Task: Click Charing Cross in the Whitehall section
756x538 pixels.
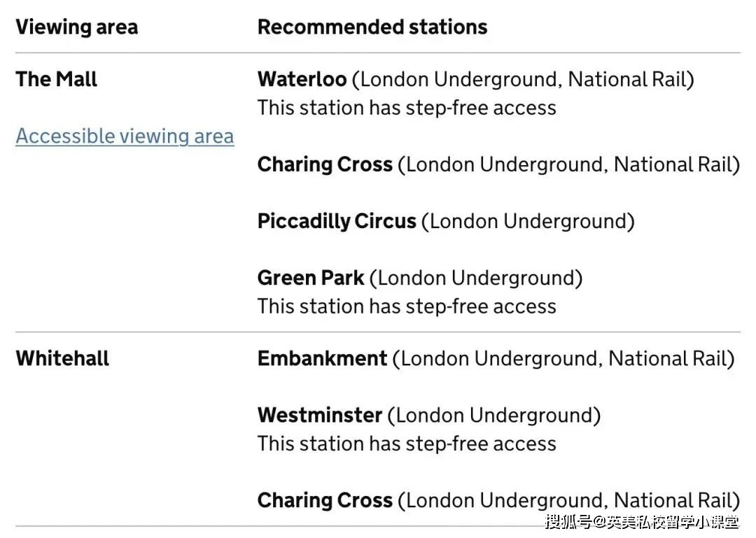Action: coord(325,500)
